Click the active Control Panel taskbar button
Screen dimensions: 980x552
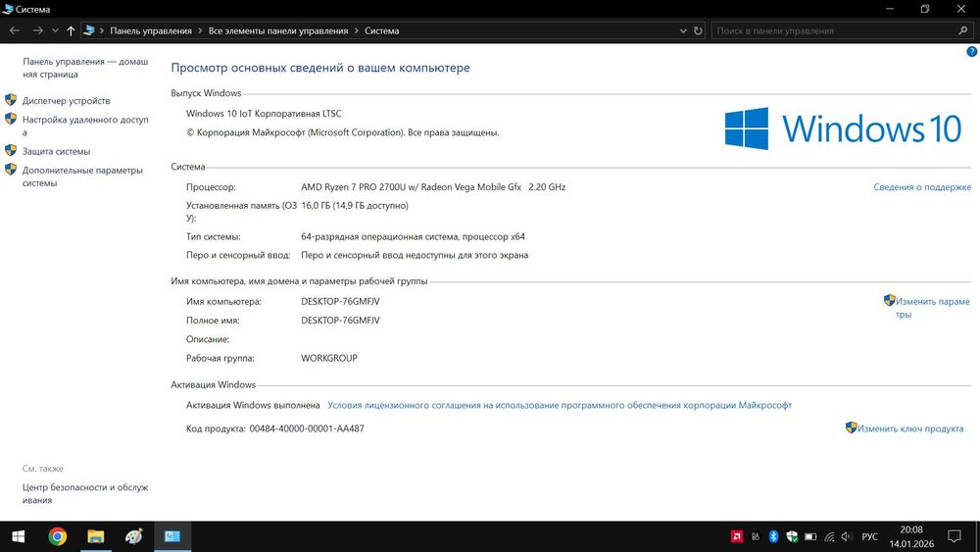(x=172, y=536)
